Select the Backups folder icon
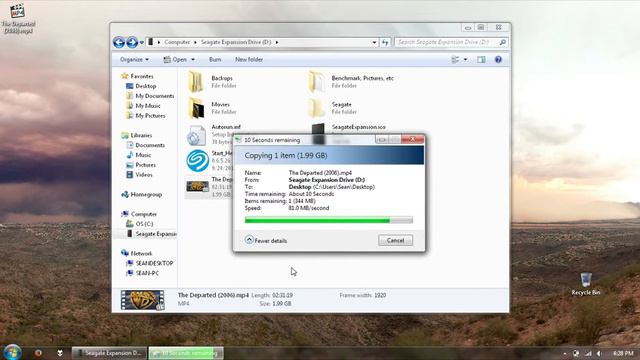 pos(196,82)
